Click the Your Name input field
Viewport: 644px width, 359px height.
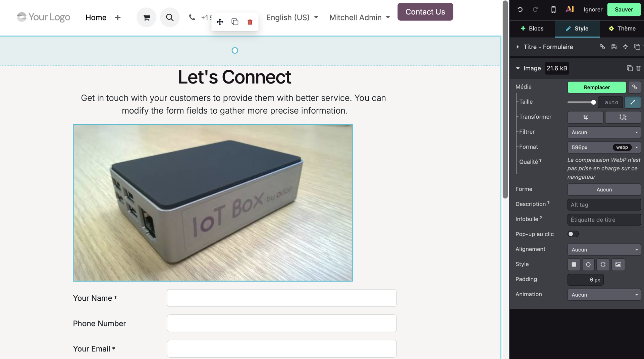[x=282, y=298]
